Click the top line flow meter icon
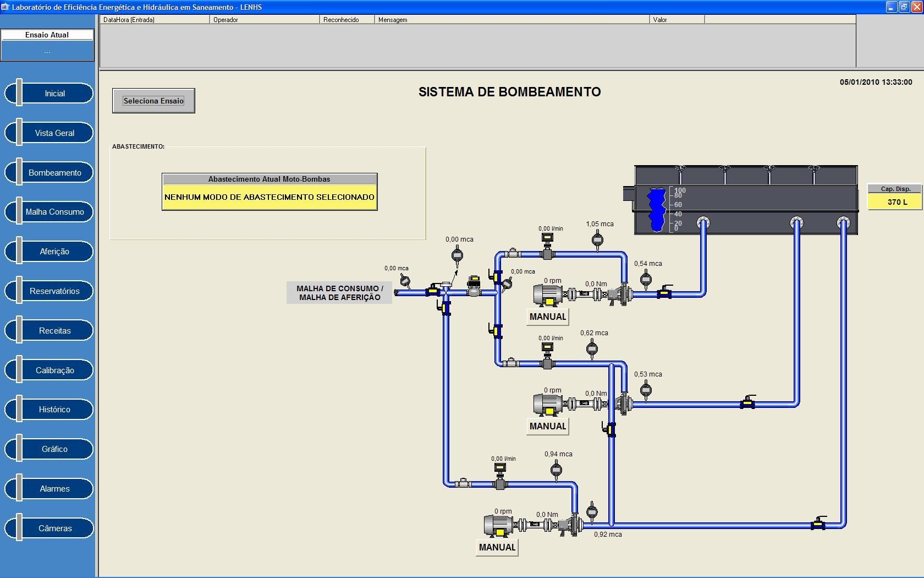The image size is (924, 578). [547, 246]
